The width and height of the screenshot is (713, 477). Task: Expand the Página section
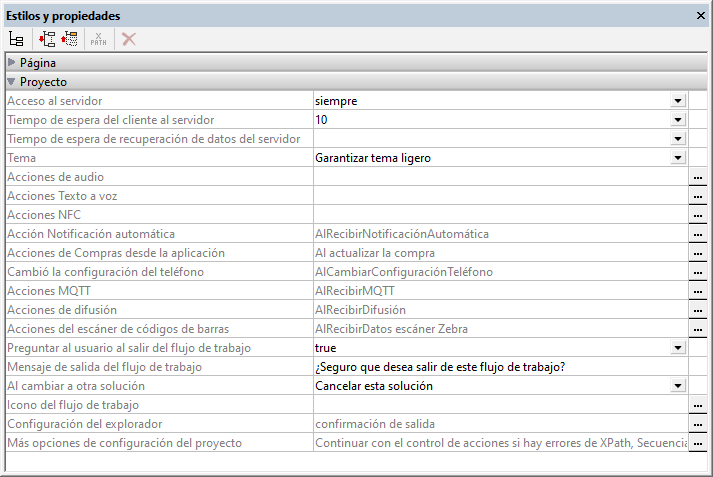click(12, 63)
